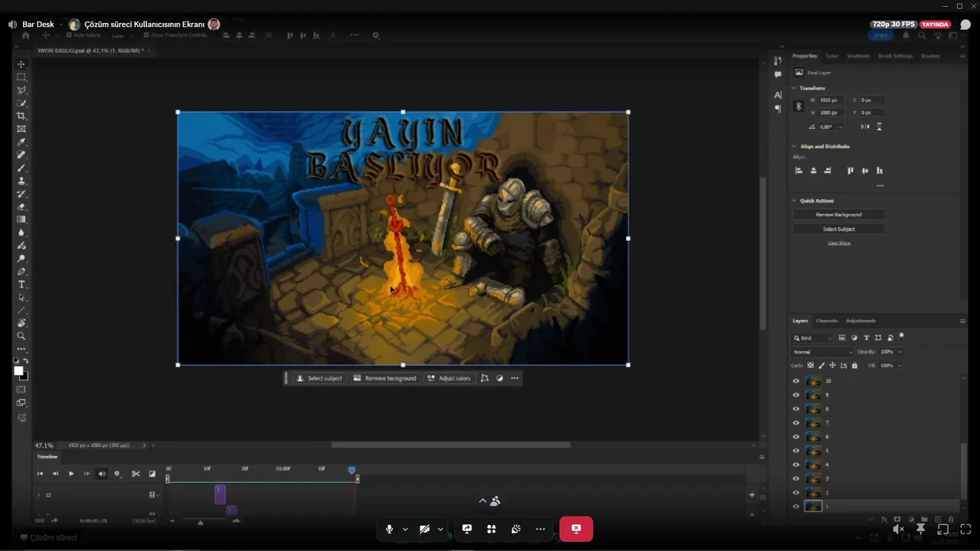
Task: Open the Brushes panel tab
Action: click(x=930, y=56)
